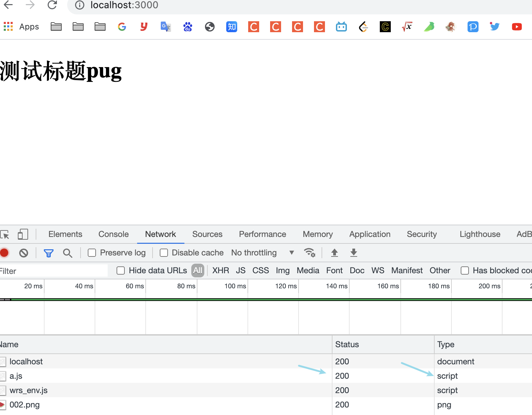Image resolution: width=532 pixels, height=415 pixels.
Task: Go back with the browser back arrow
Action: 8,5
